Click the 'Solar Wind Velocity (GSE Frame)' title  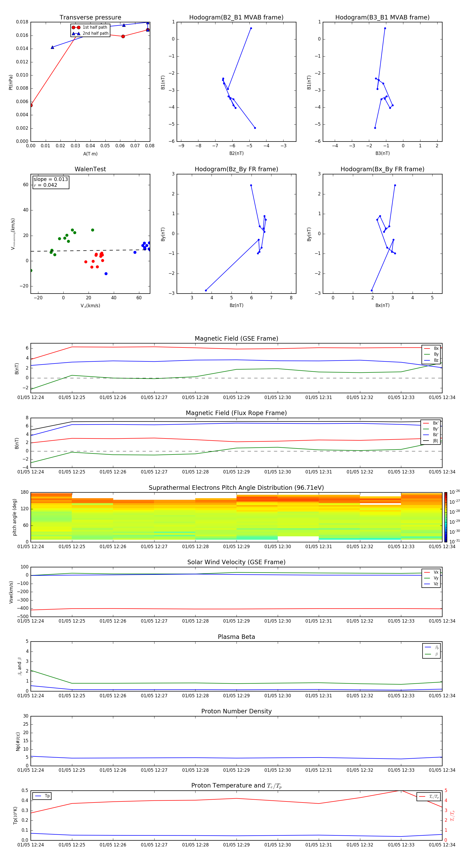[x=236, y=562]
